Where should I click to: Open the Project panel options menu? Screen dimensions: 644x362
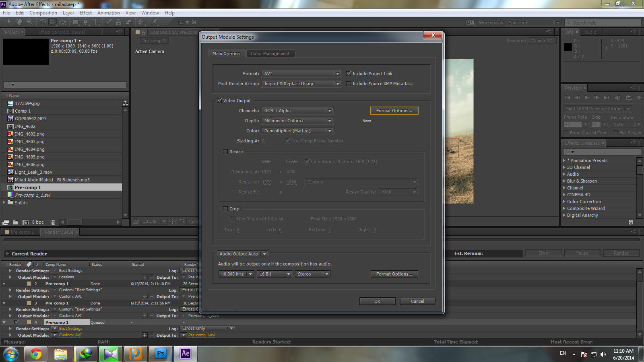coord(119,32)
